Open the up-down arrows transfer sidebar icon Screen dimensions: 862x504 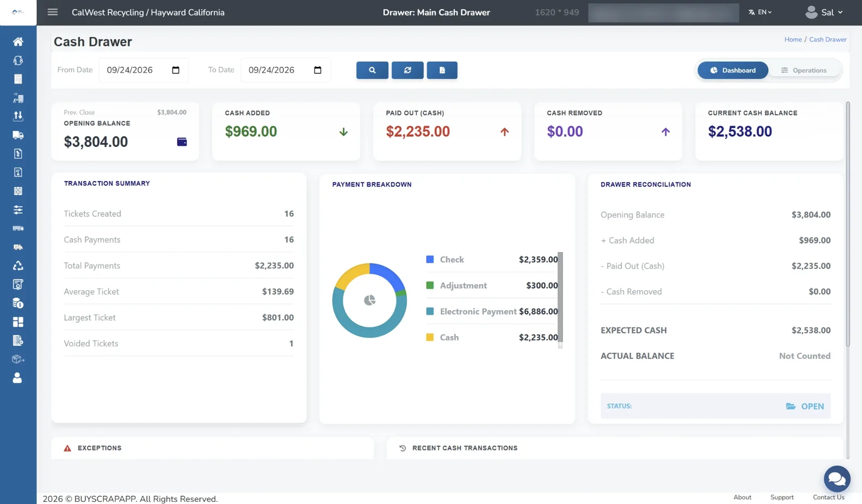coord(18,116)
